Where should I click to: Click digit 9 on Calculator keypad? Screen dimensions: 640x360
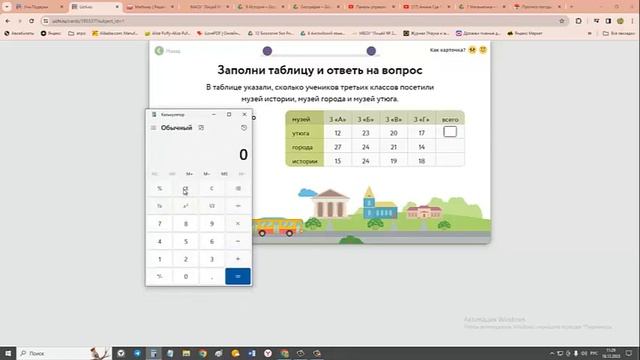tap(212, 223)
